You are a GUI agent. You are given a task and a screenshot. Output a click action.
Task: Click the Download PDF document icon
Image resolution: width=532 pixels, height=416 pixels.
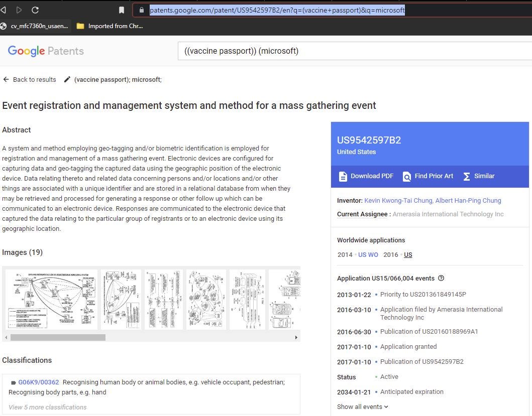click(x=343, y=176)
